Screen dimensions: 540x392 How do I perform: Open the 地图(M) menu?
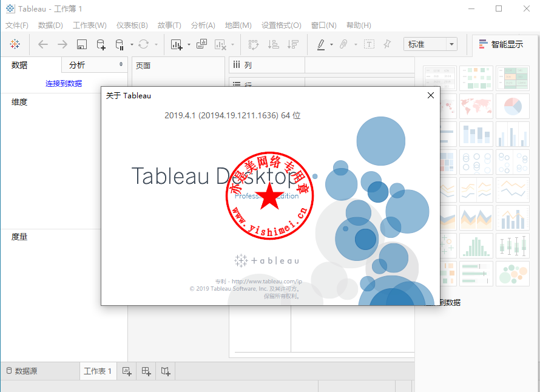(238, 25)
